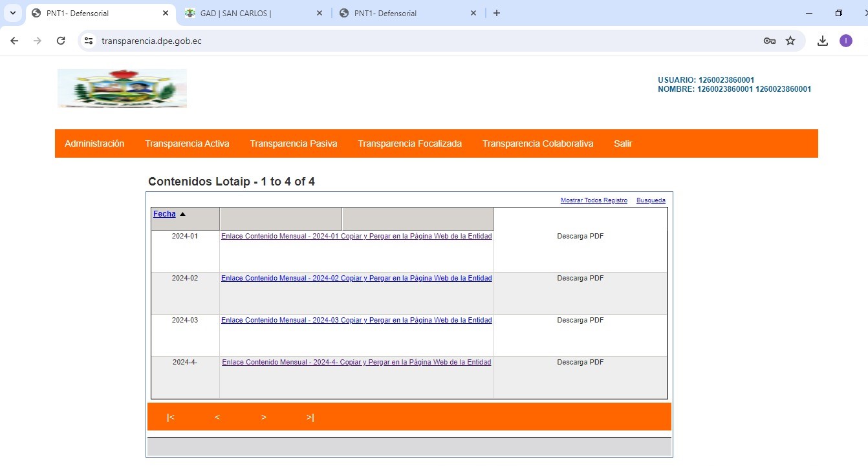The image size is (868, 466).
Task: Reload the page with the refresh icon
Action: pyautogui.click(x=61, y=41)
